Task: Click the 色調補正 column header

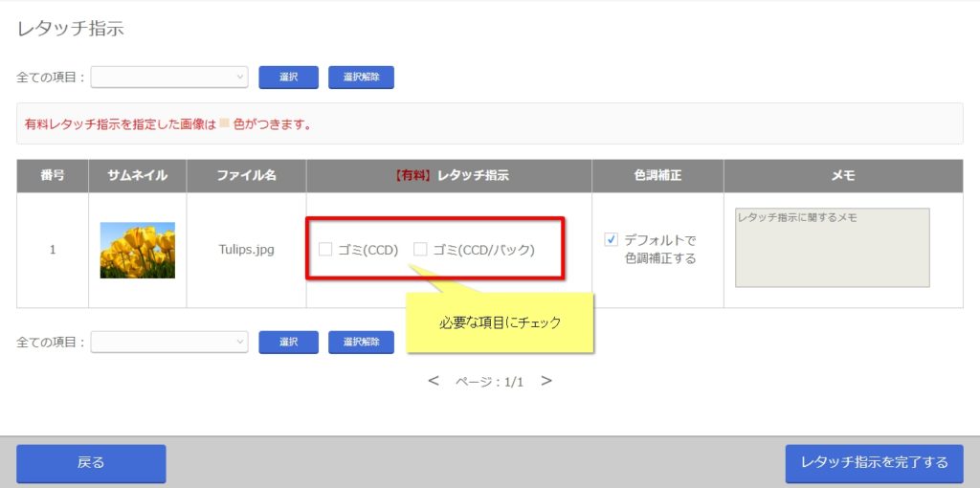Action: 658,175
